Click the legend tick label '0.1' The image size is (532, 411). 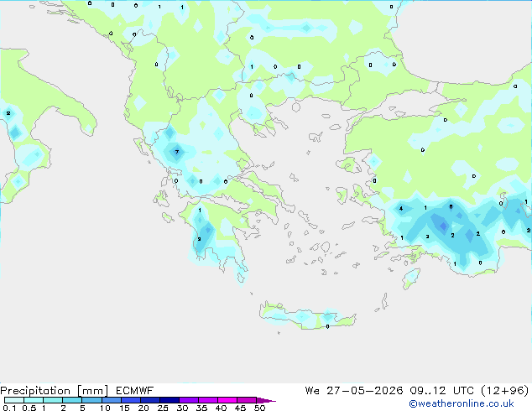(9, 408)
